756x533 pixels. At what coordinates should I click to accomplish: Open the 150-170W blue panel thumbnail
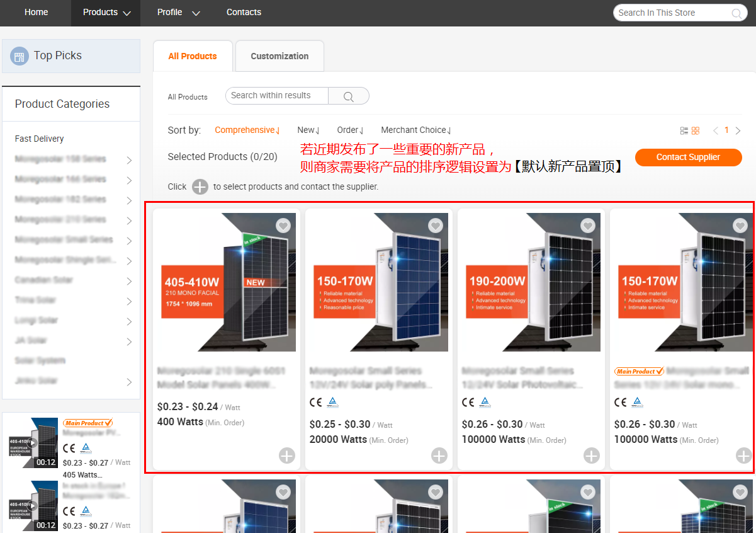point(378,282)
